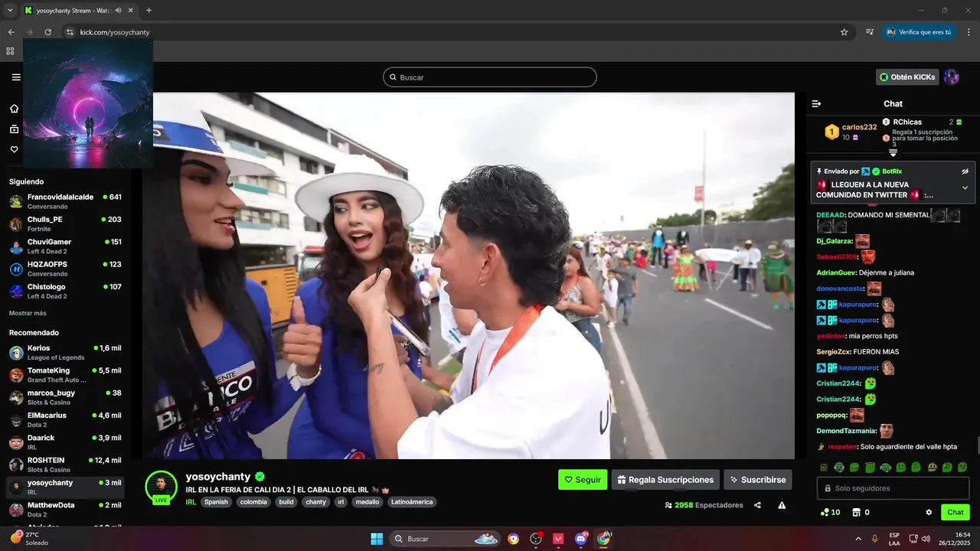
Task: Show hidden system tray icons chevron
Action: point(858,539)
